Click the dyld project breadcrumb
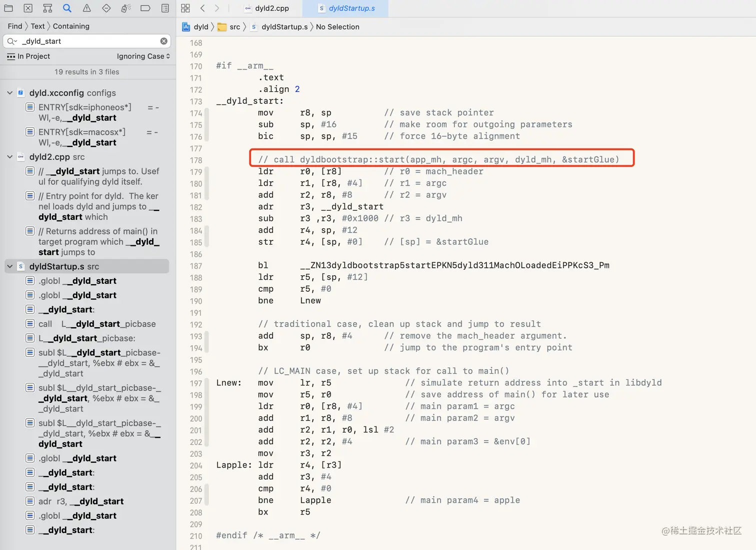Viewport: 756px width, 550px height. pyautogui.click(x=195, y=27)
